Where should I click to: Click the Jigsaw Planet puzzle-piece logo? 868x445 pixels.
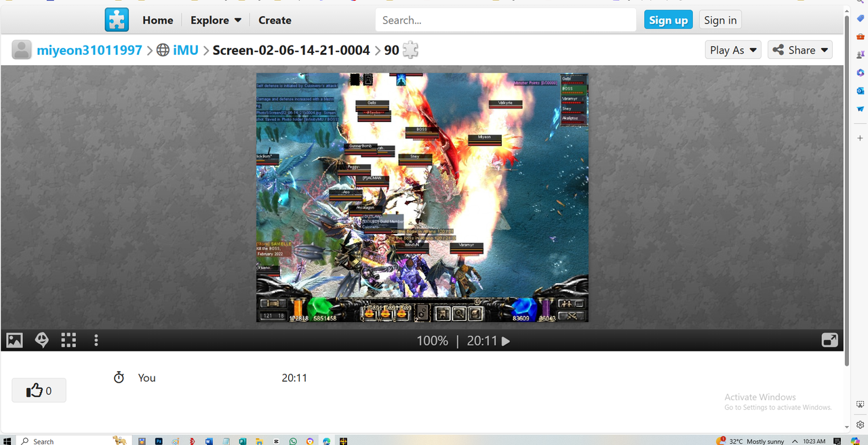pyautogui.click(x=117, y=20)
